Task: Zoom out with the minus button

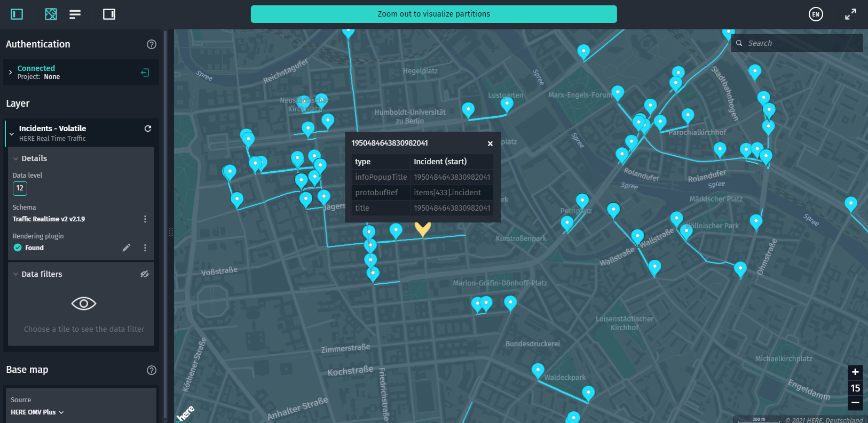Action: point(855,403)
